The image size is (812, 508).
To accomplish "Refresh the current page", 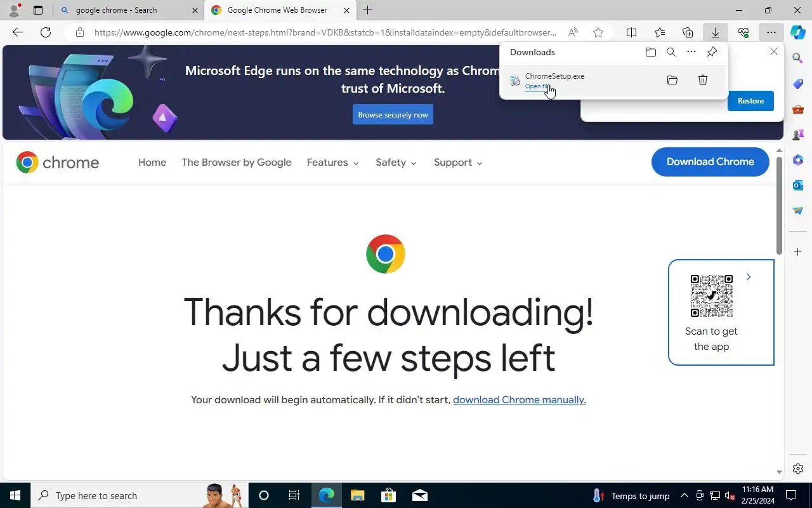I will click(46, 32).
